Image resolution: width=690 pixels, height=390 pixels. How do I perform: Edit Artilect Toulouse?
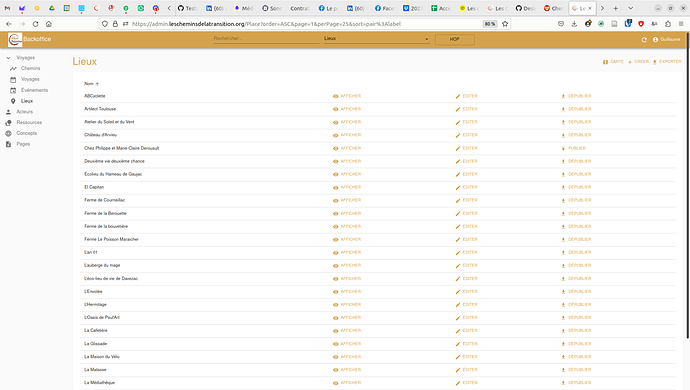pos(466,109)
